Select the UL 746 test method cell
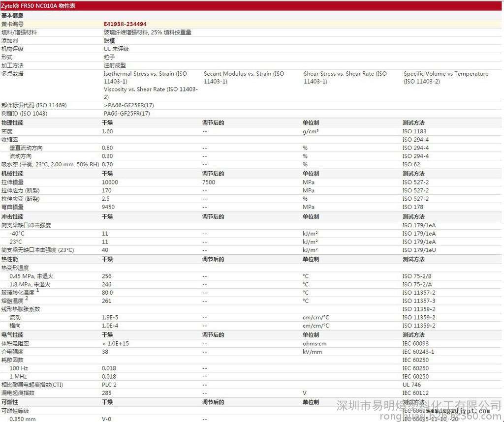504x422 pixels. coord(411,385)
